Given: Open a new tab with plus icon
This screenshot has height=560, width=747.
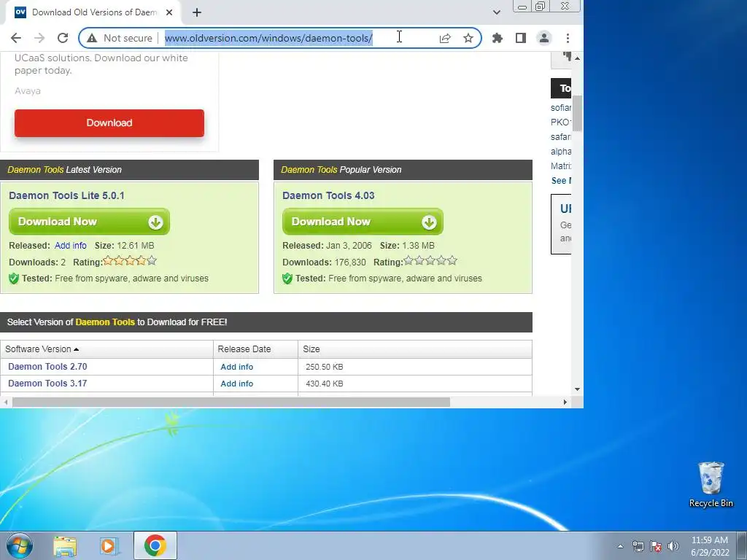Looking at the screenshot, I should pos(197,12).
